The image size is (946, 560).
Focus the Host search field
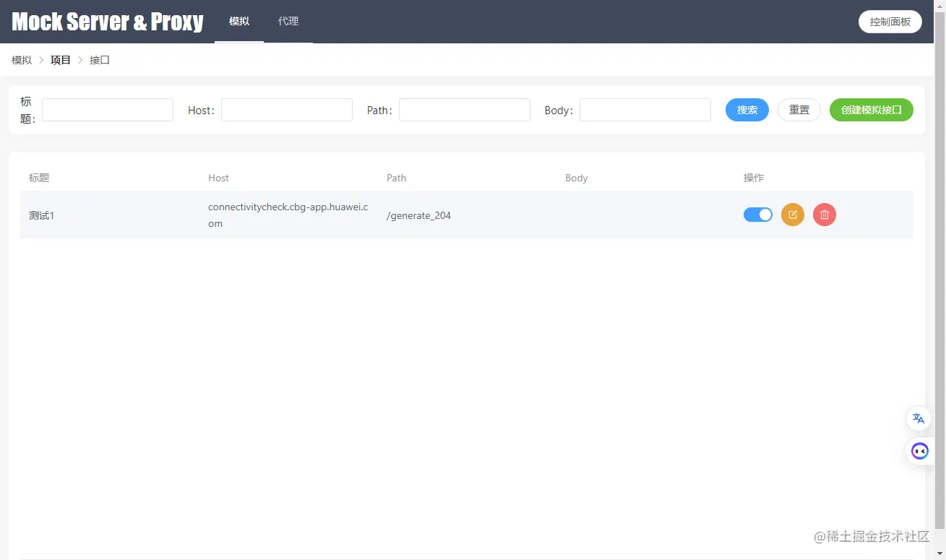tap(287, 110)
